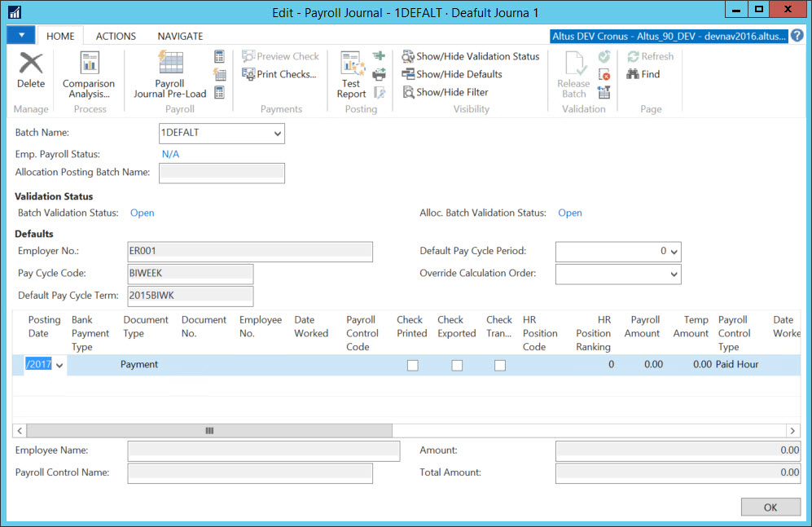812x527 pixels.
Task: Click the Delete icon in ribbon
Action: 31,70
